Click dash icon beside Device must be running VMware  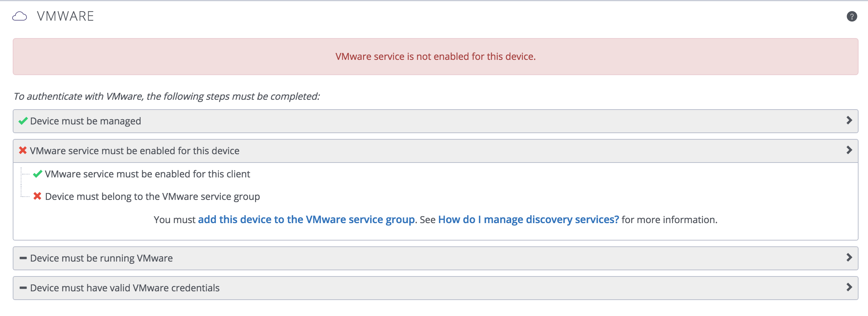(23, 258)
